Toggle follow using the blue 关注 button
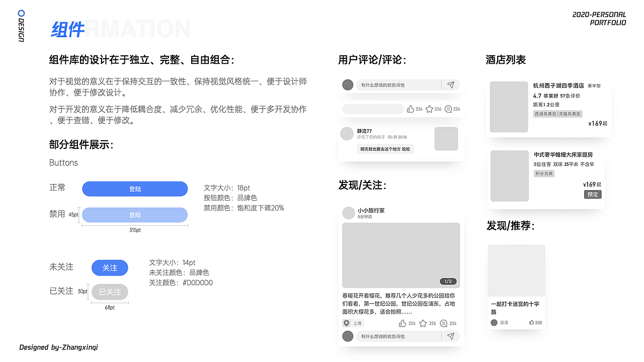 pos(110,267)
